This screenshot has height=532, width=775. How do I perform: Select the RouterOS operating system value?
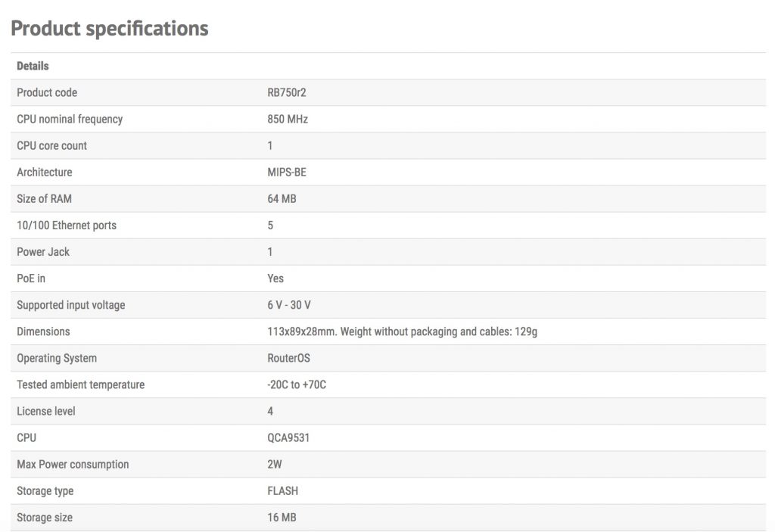(288, 358)
